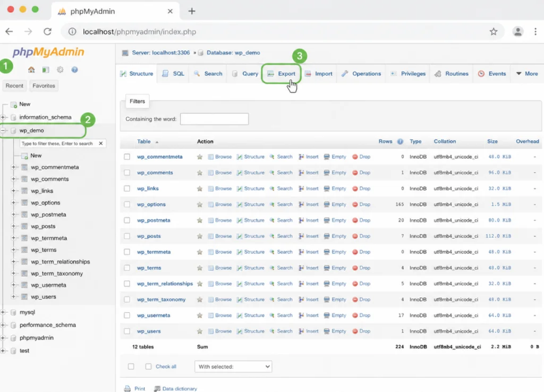Go to phpMyAdmin home via house icon
This screenshot has height=392, width=544.
pos(31,70)
